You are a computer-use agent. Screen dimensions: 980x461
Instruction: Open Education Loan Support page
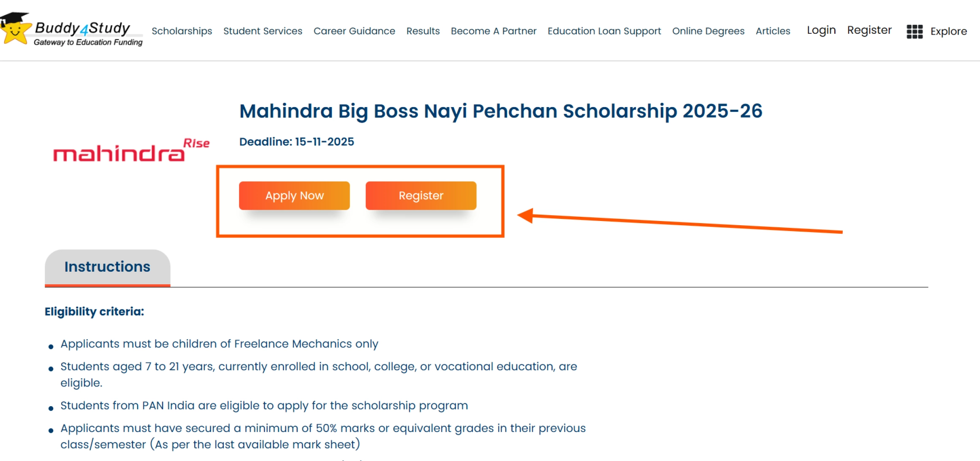pos(604,31)
